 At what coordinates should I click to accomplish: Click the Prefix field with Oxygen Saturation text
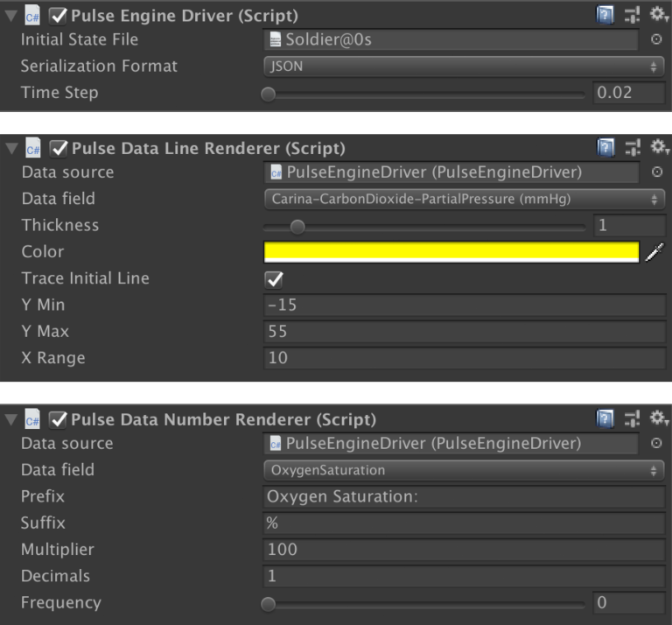click(x=464, y=497)
